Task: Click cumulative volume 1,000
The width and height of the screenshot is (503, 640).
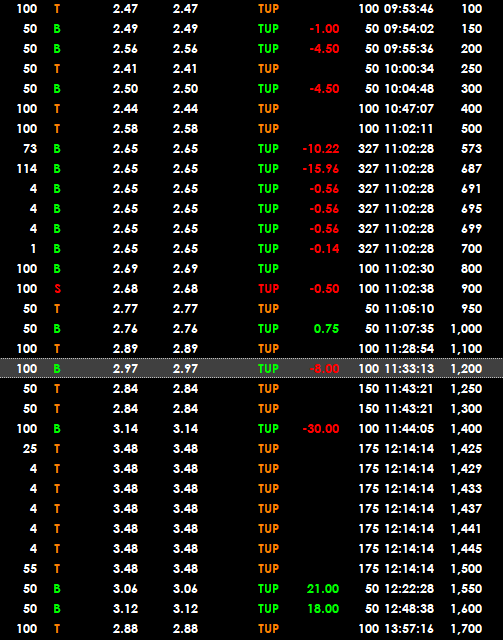Action: point(466,329)
